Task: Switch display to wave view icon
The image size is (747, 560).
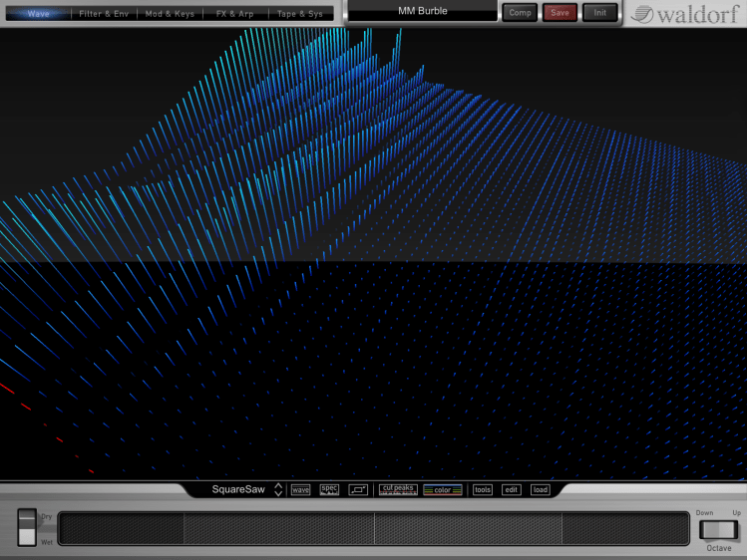Action: coord(300,490)
